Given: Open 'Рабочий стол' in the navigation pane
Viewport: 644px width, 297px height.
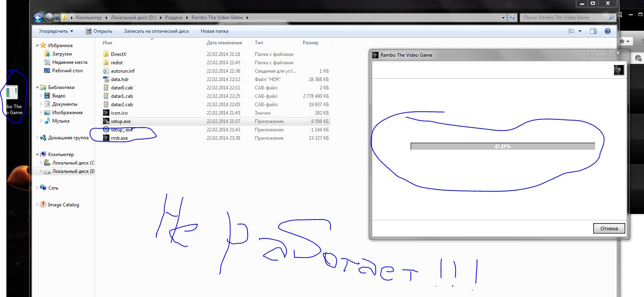Looking at the screenshot, I should (67, 71).
